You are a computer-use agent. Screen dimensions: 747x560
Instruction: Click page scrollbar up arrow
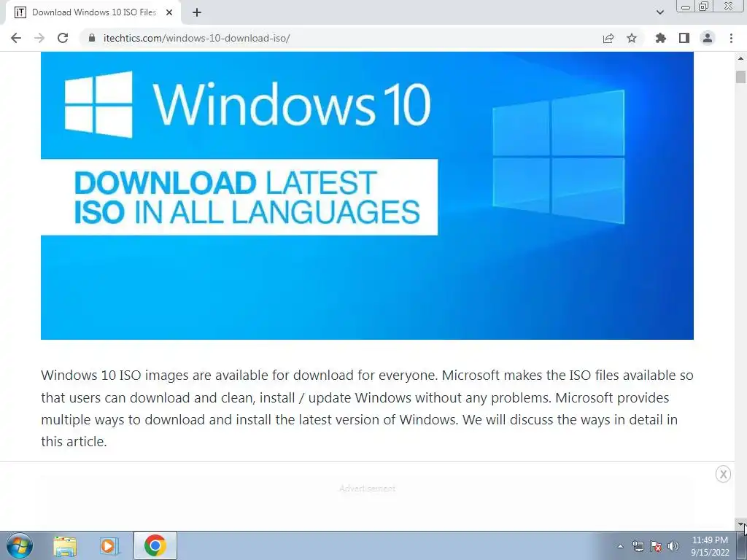(741, 58)
